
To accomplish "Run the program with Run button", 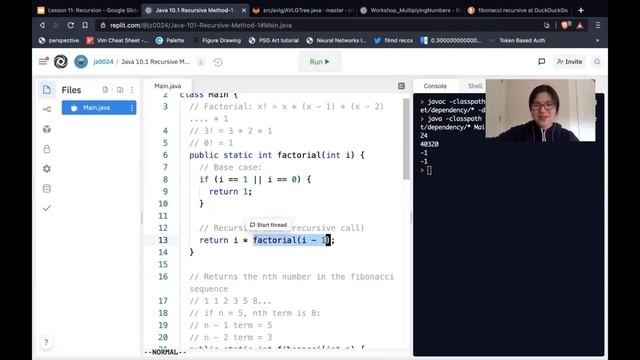I will pyautogui.click(x=320, y=62).
